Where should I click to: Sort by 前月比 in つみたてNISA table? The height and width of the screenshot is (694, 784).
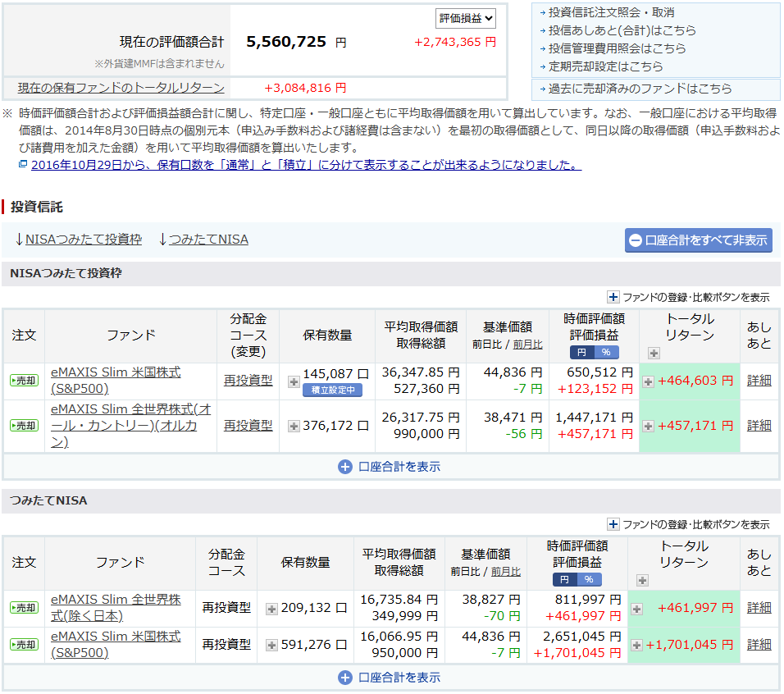(x=505, y=572)
